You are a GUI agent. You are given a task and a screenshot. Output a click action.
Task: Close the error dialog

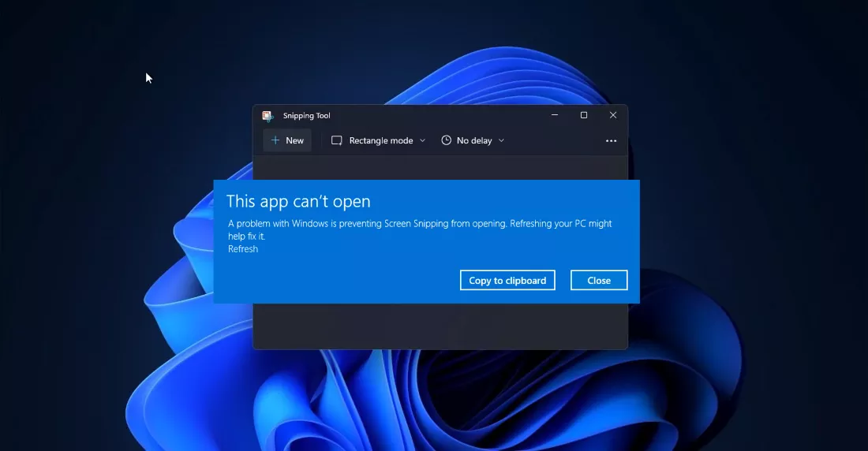[599, 280]
